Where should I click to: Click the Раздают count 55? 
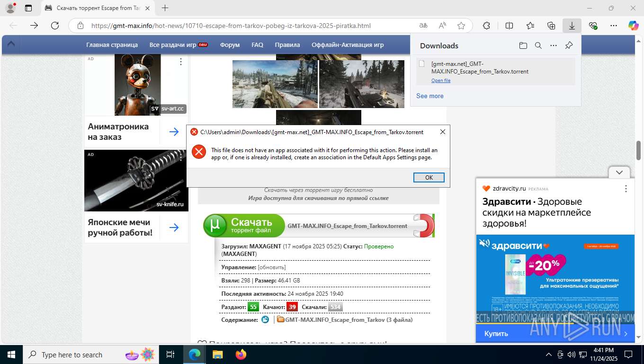coord(253,307)
